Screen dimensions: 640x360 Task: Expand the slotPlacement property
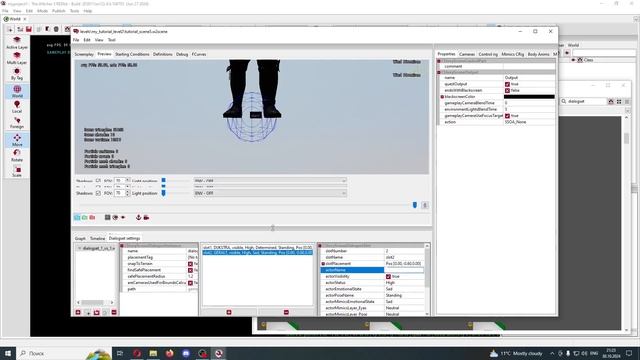(323, 264)
